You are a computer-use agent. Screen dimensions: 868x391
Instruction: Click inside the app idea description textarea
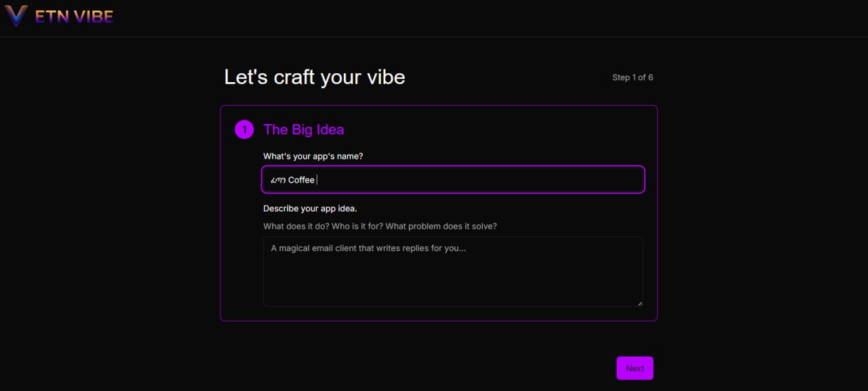[x=453, y=272]
